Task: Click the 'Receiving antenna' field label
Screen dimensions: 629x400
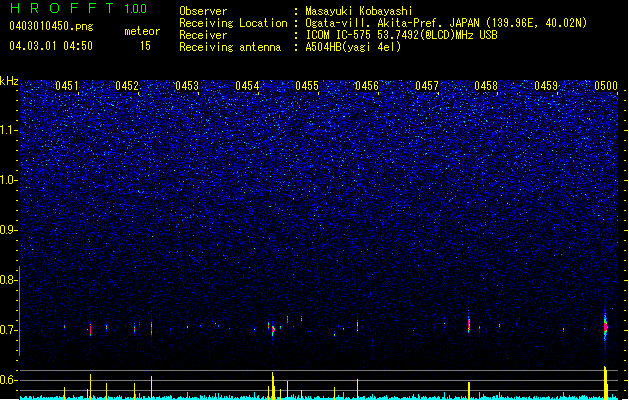Action: 230,47
